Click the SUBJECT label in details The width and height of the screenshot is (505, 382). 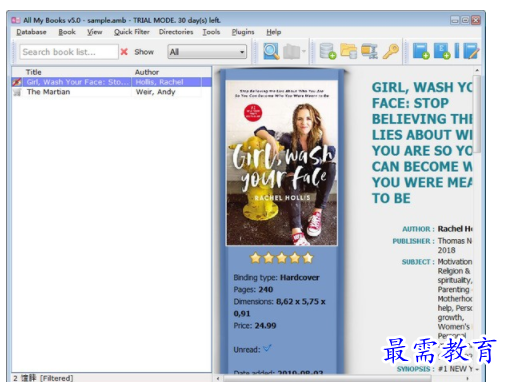point(418,262)
